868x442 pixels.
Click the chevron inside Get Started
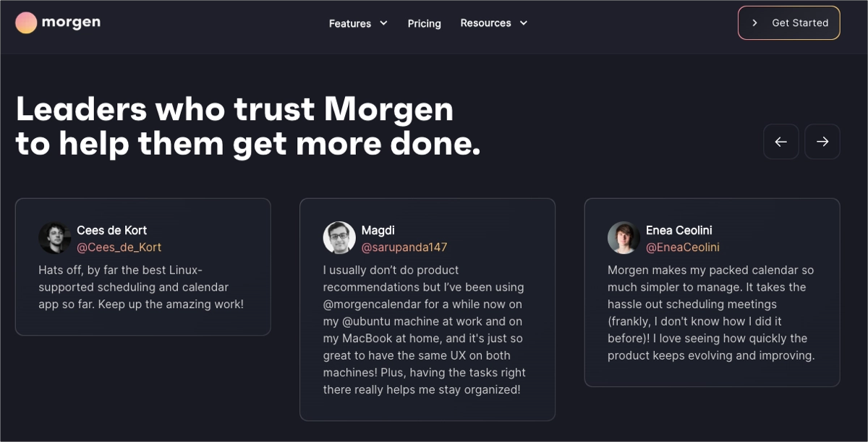tap(754, 23)
